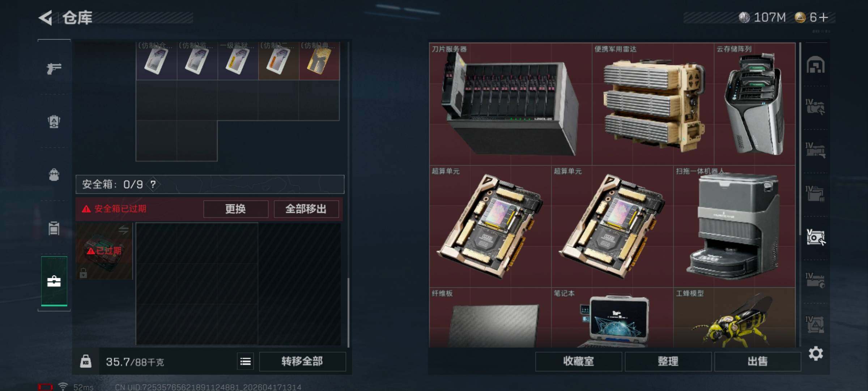This screenshot has width=868, height=391.
Task: Select the home storage tab icon
Action: tap(816, 65)
